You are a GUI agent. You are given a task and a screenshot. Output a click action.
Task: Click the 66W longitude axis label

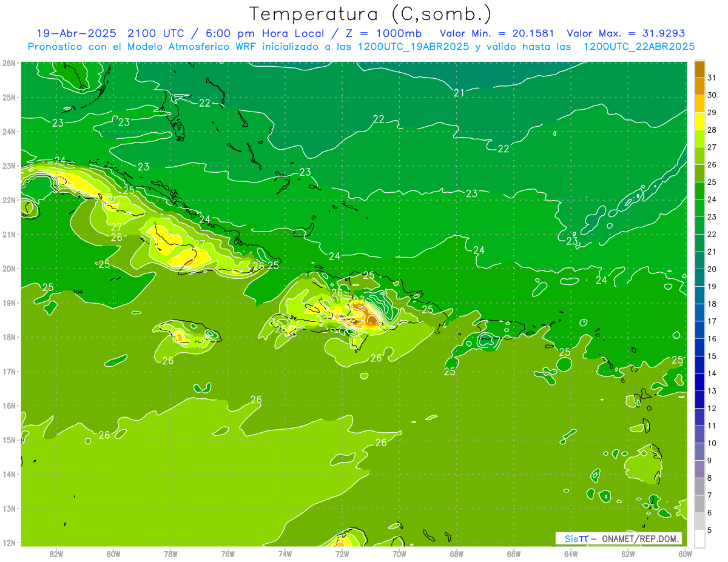pyautogui.click(x=513, y=554)
